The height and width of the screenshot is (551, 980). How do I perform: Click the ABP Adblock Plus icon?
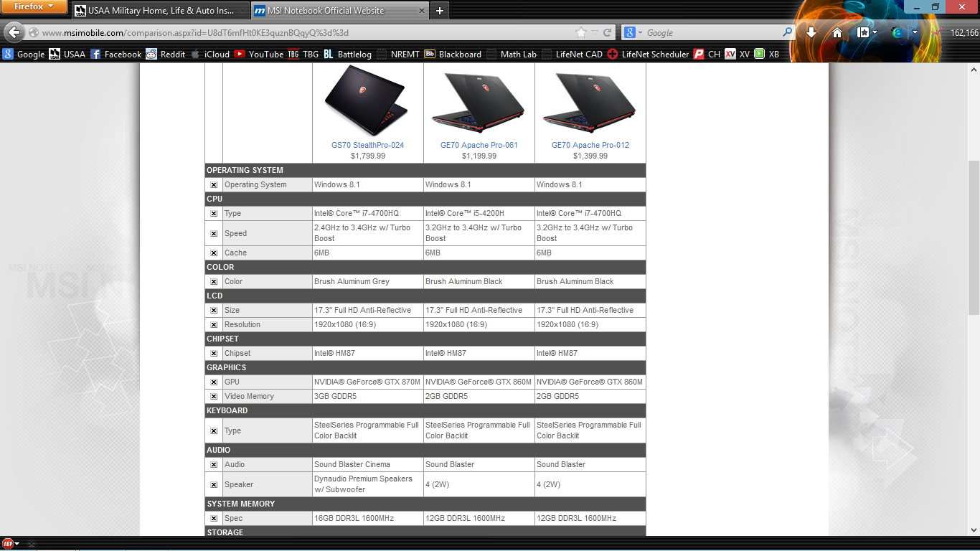(x=8, y=543)
